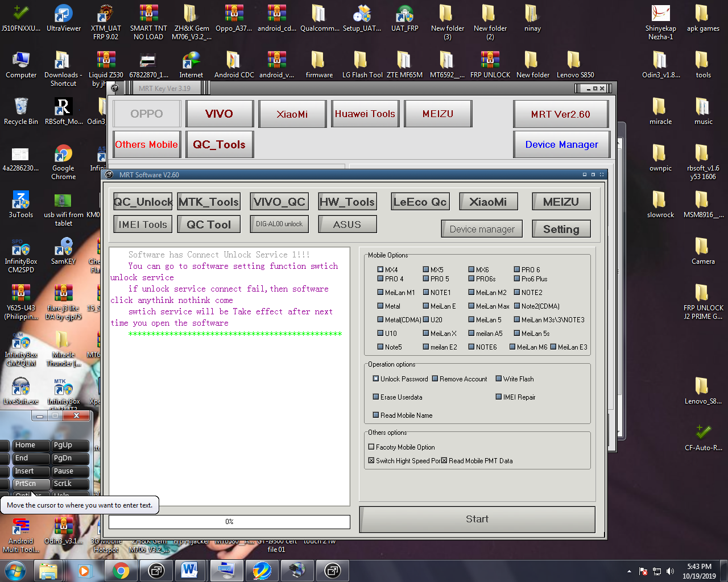This screenshot has height=582, width=728.
Task: Open LiveSuit.exe desktop icon
Action: [21, 391]
